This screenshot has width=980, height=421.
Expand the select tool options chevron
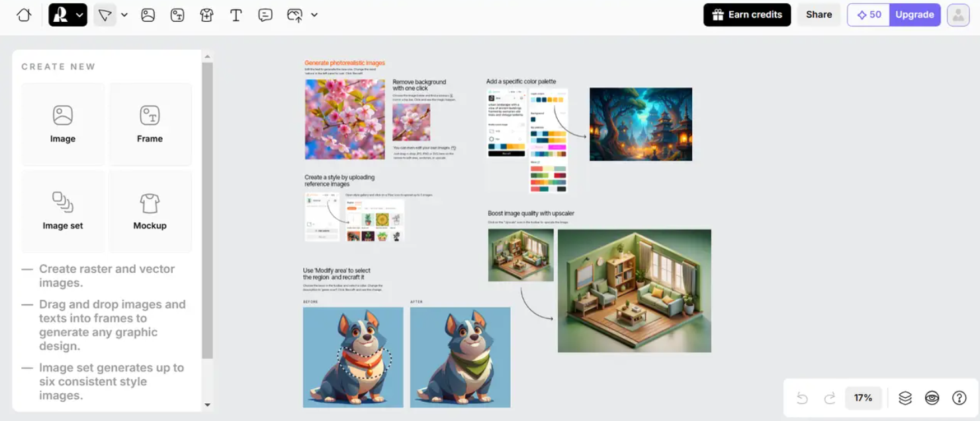click(x=124, y=15)
